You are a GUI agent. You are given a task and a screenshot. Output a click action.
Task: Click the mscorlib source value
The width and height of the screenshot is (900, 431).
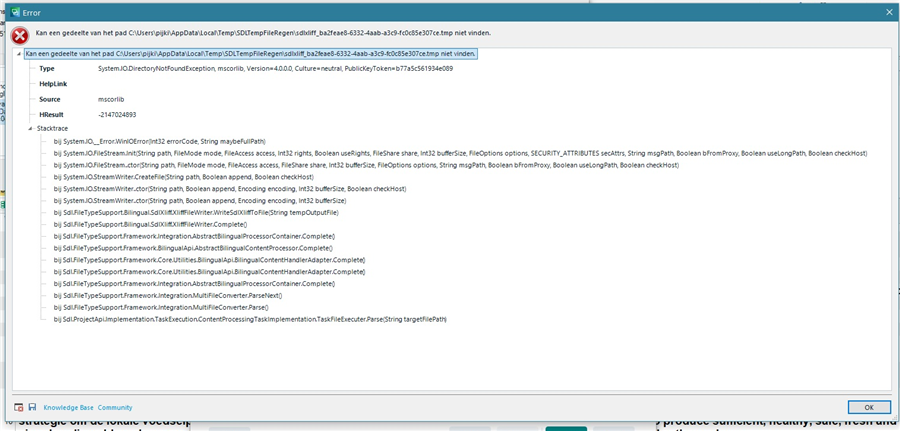tap(111, 99)
